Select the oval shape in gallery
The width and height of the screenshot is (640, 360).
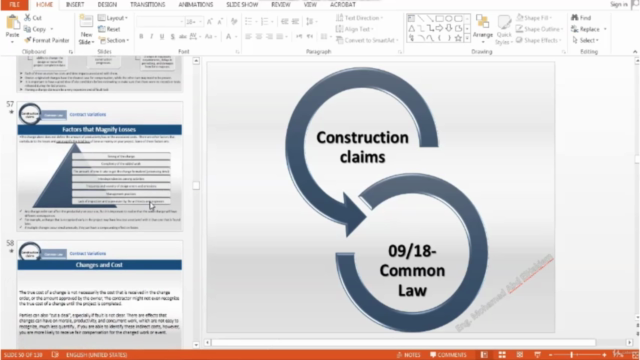tap(449, 18)
